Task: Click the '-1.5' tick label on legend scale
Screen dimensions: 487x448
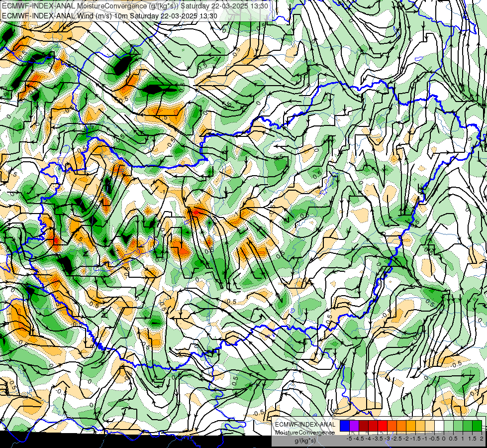Action: coord(415,439)
